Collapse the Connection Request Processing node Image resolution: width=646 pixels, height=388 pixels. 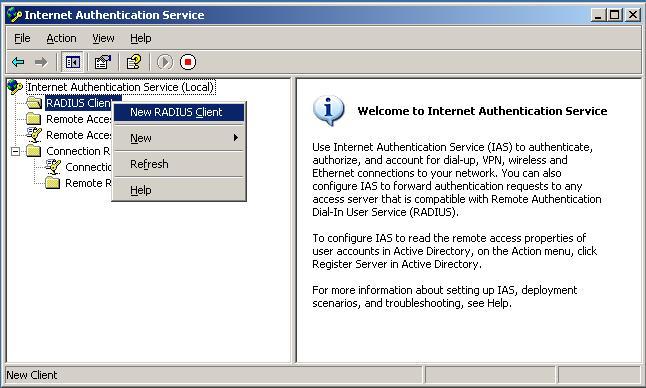(x=15, y=151)
